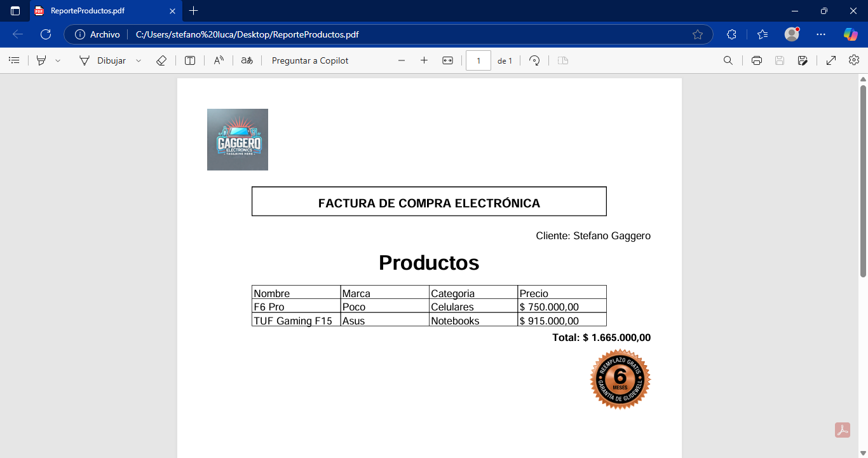This screenshot has width=868, height=458.
Task: Click the 6 meses warranty seal
Action: 620,379
